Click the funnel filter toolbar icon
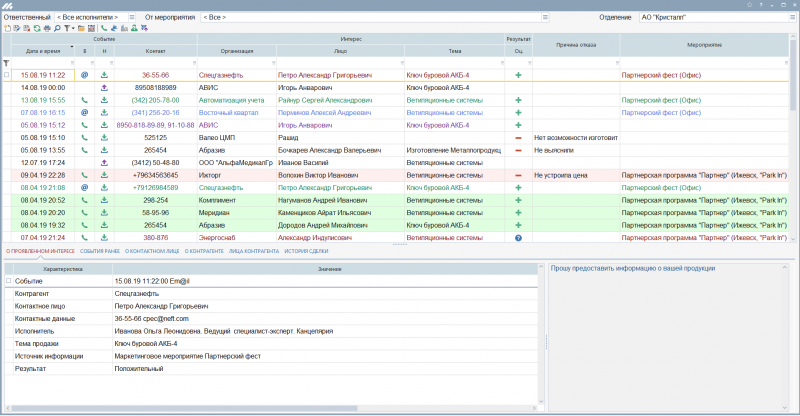800x416 pixels. (67, 28)
